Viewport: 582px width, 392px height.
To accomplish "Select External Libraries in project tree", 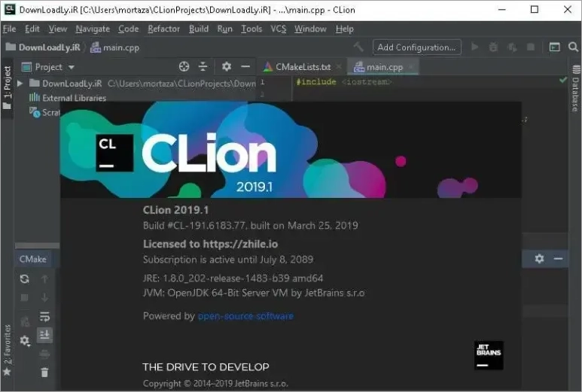I will [x=68, y=98].
